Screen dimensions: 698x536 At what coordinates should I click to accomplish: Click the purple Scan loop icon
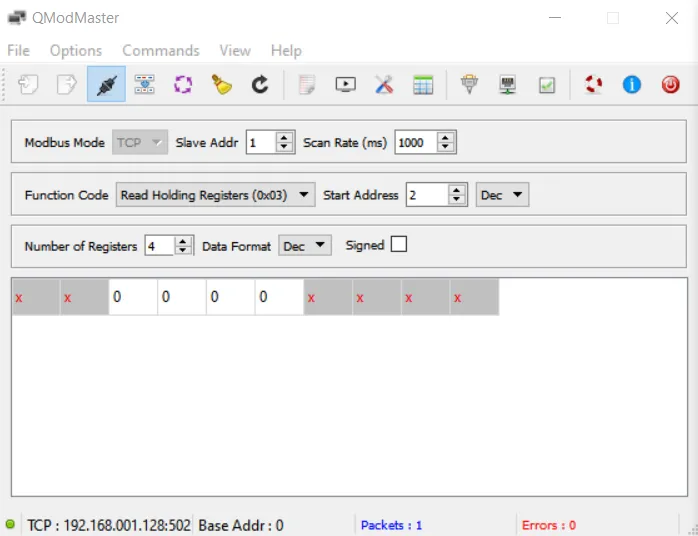pos(183,85)
